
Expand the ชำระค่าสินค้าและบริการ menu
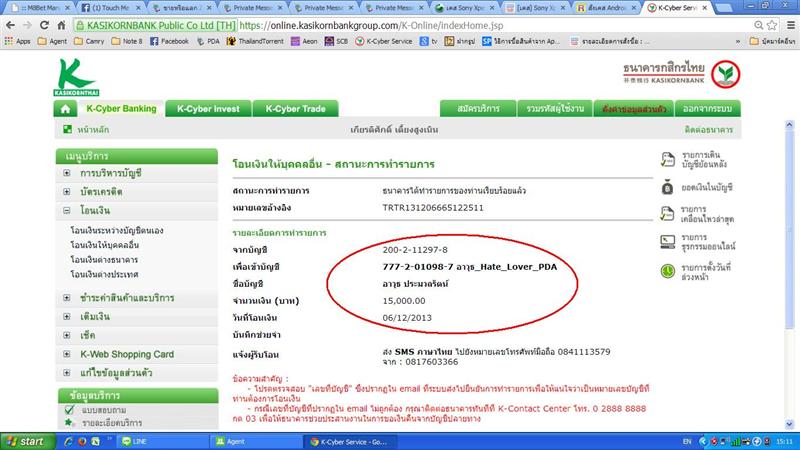(x=67, y=297)
